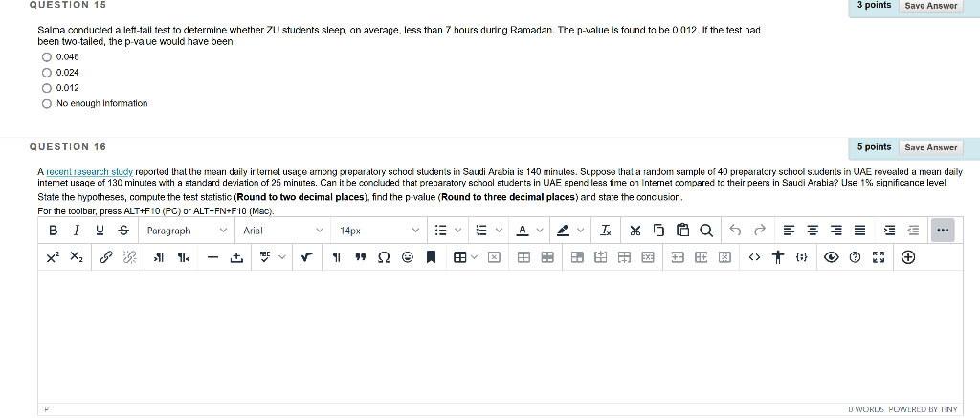
Task: Expand the insert table dropdown
Action: click(475, 256)
